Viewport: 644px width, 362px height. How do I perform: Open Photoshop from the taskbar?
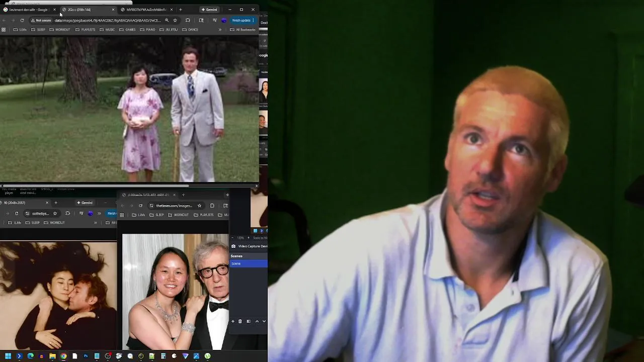(86, 356)
